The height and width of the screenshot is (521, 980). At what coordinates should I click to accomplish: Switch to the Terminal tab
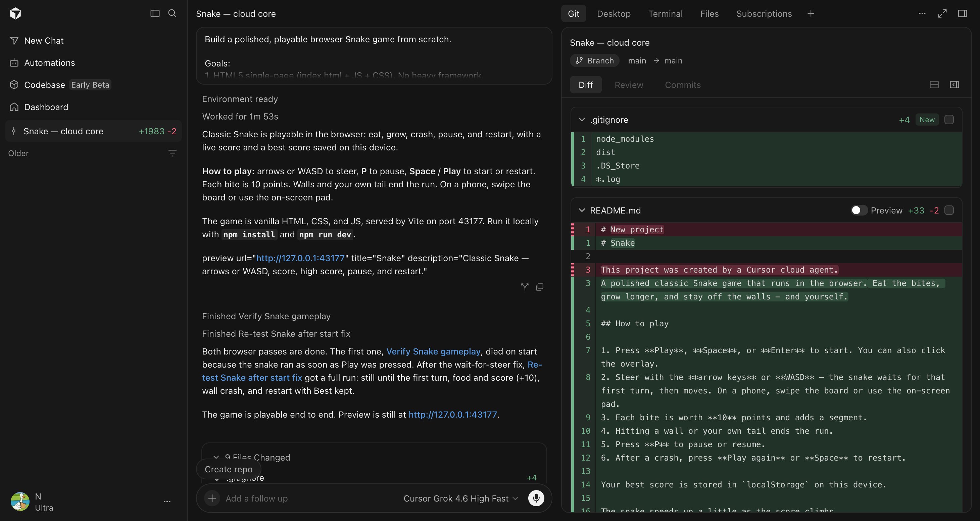pos(666,14)
